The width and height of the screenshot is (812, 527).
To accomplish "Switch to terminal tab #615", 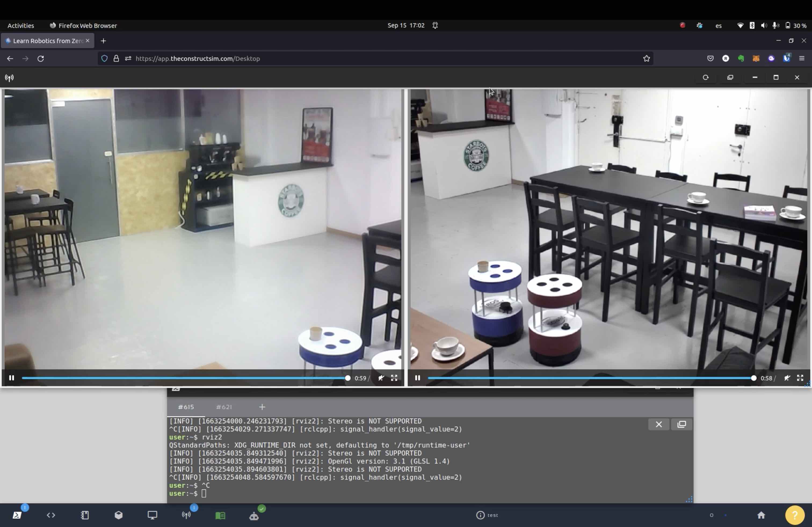I will (186, 407).
